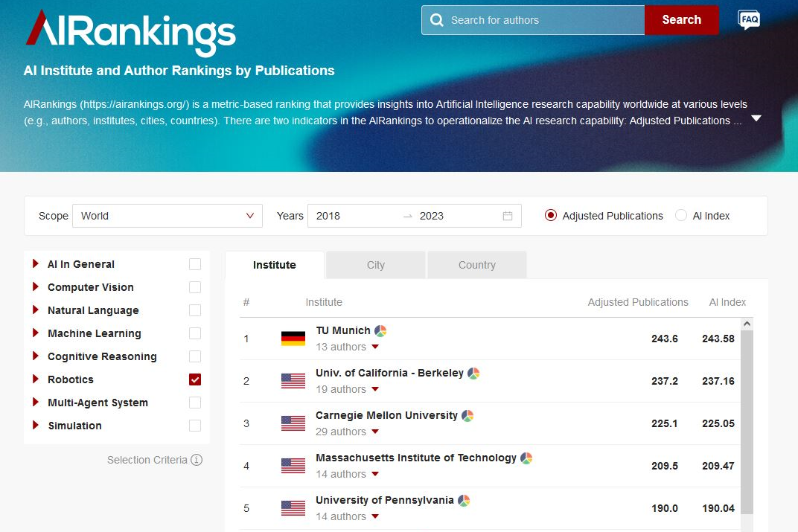The height and width of the screenshot is (532, 798).
Task: Click the rankings table vertical scrollbar thumb
Action: (747, 422)
